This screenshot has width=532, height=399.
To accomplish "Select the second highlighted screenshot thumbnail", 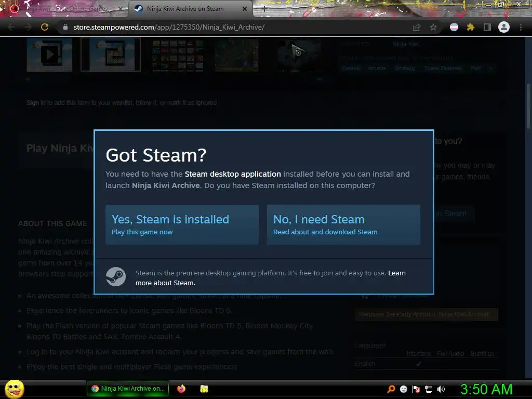I will coord(111,54).
